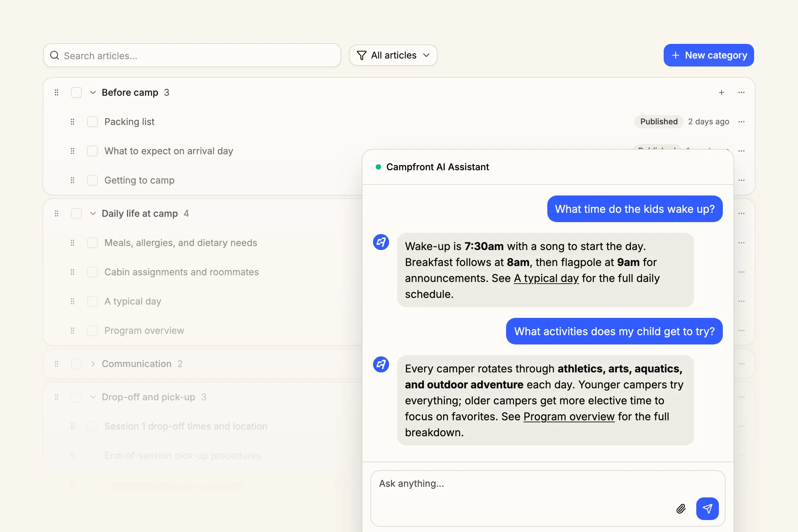Check the Packing list checkbox
This screenshot has width=798, height=532.
point(92,121)
